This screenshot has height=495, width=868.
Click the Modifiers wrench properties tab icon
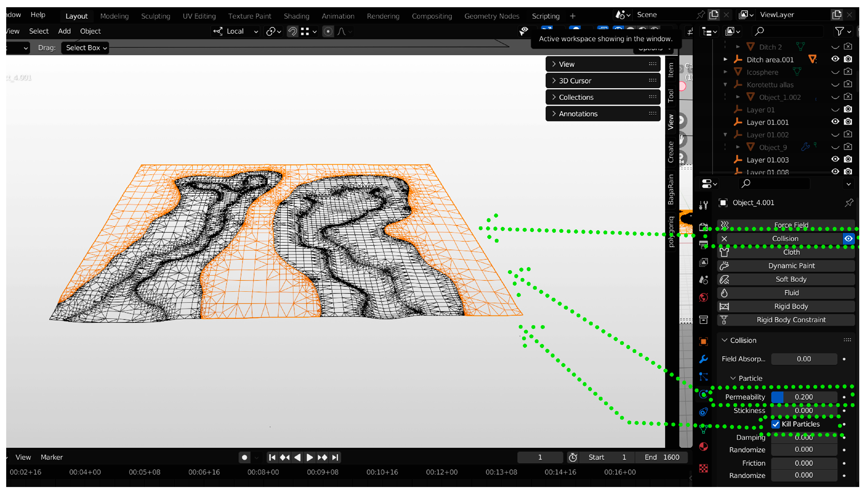point(703,359)
